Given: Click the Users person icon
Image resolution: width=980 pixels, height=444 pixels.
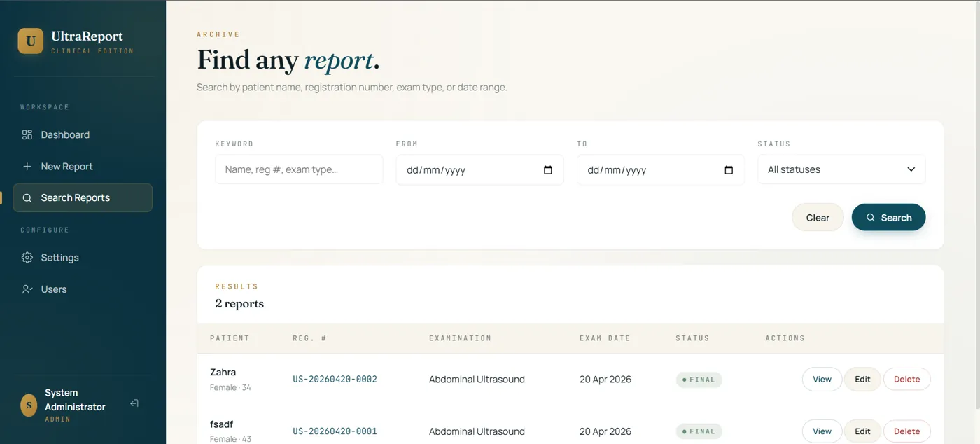Looking at the screenshot, I should tap(27, 289).
